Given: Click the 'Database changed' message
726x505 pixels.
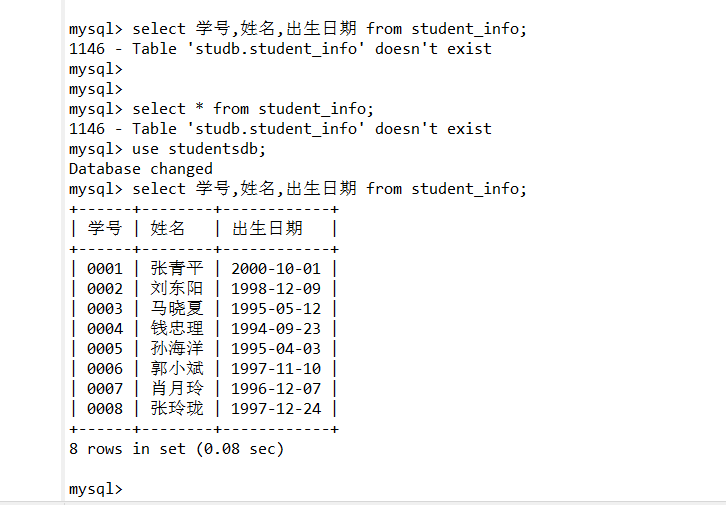Looking at the screenshot, I should coord(140,169).
